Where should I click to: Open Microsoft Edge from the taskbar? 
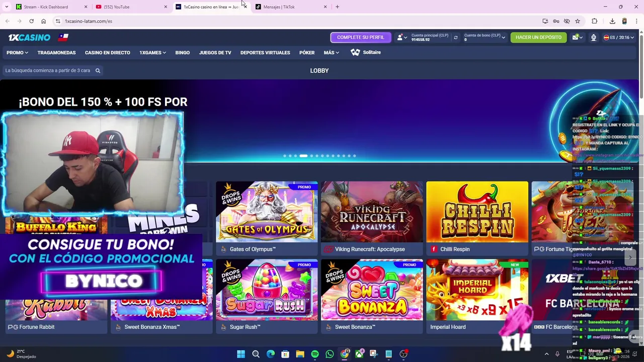(271, 354)
